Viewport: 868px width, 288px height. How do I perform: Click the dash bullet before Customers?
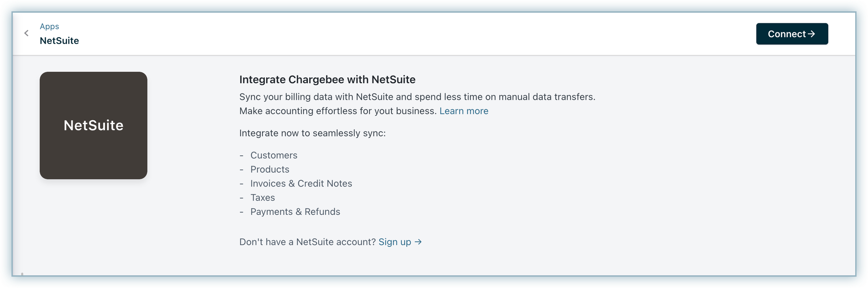241,155
